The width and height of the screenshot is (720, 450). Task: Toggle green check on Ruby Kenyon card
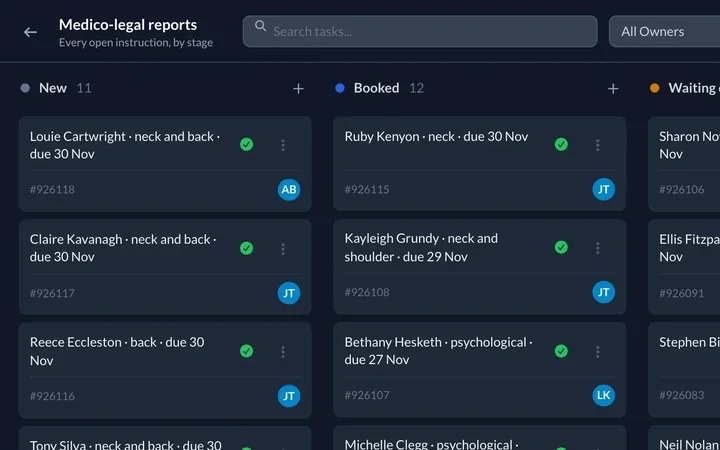pyautogui.click(x=561, y=145)
